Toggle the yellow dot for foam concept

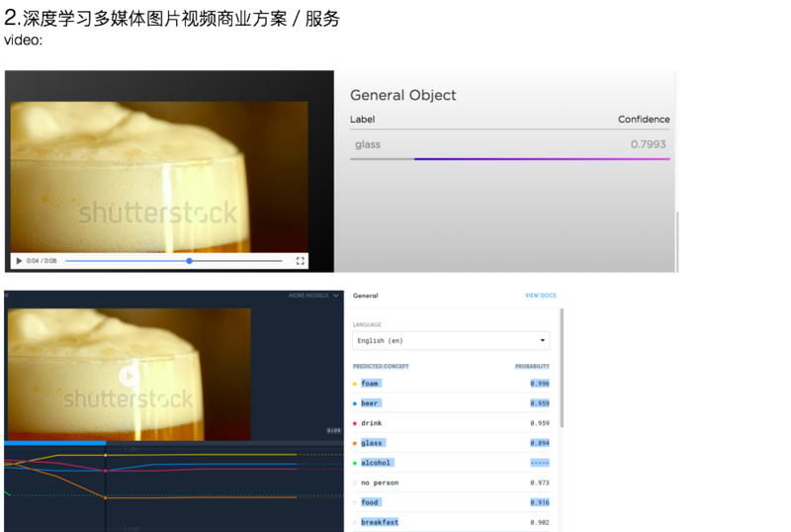pos(355,384)
